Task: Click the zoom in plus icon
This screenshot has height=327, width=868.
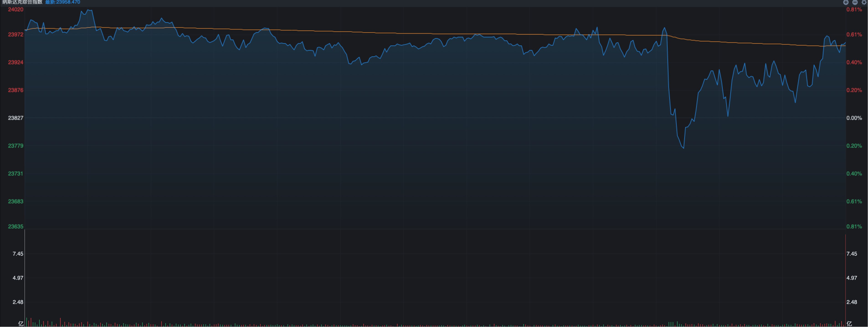Action: (x=846, y=2)
